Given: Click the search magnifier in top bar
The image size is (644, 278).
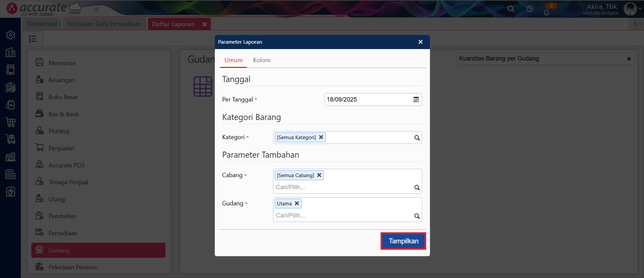Looking at the screenshot, I should pos(511,9).
